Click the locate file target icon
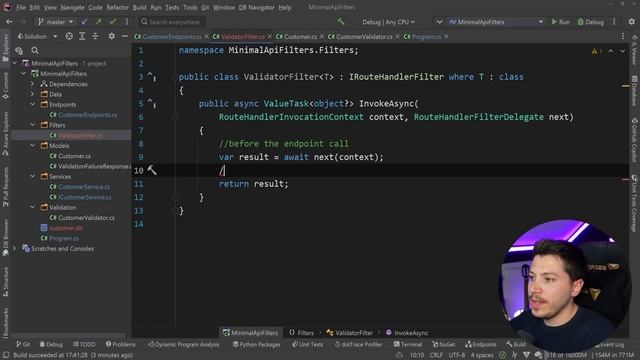 point(69,36)
